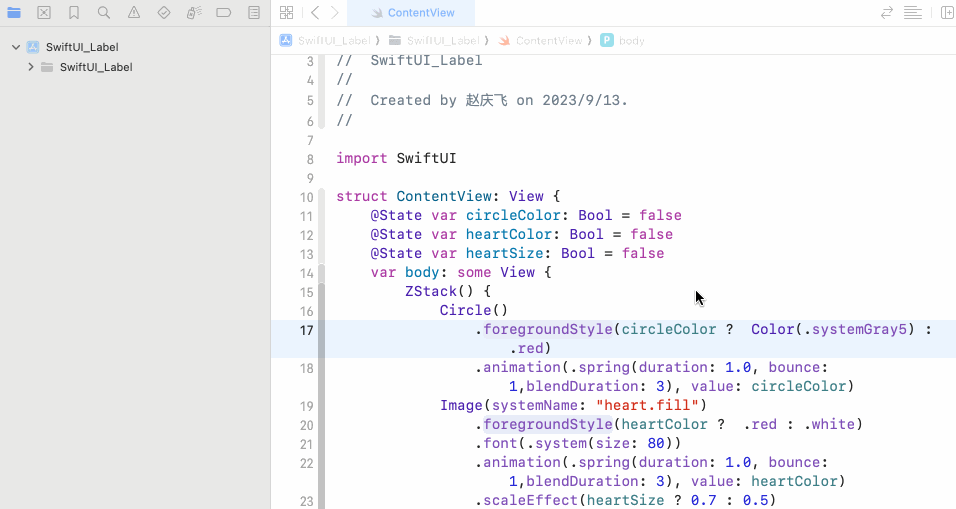Click the related items grid icon
The height and width of the screenshot is (509, 956).
[287, 13]
